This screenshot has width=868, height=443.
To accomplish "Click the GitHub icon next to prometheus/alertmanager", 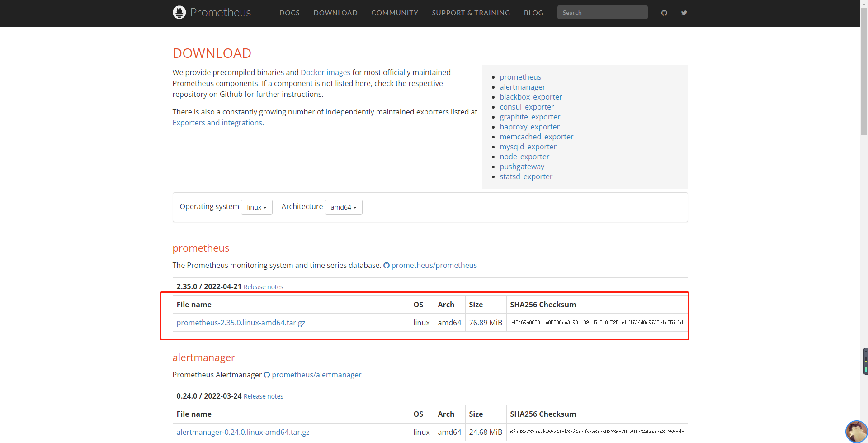I will click(x=267, y=375).
